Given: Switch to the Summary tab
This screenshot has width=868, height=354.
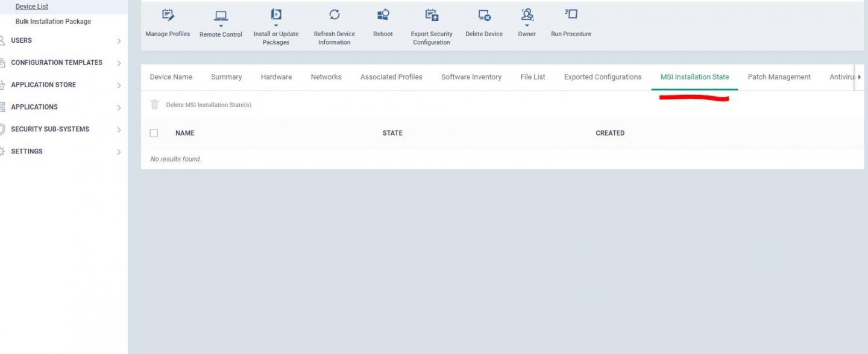Looking at the screenshot, I should pos(227,77).
